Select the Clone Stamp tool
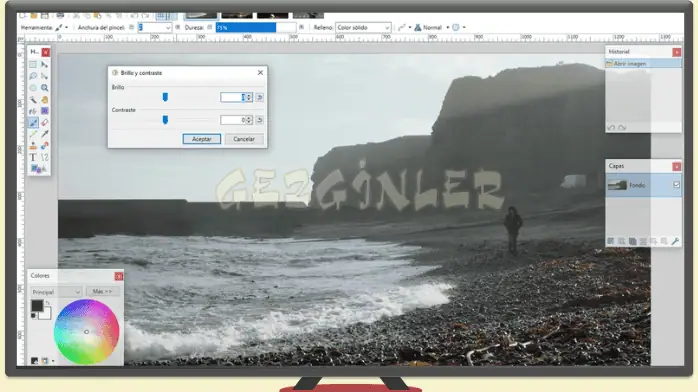The width and height of the screenshot is (698, 392). 33,145
